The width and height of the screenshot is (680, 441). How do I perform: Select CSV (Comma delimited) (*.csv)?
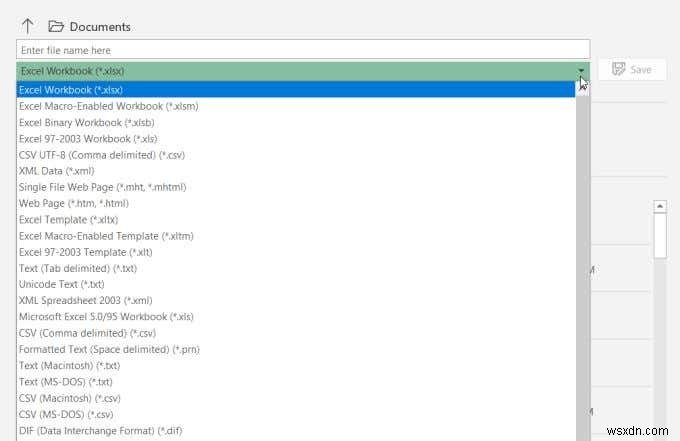click(x=296, y=333)
